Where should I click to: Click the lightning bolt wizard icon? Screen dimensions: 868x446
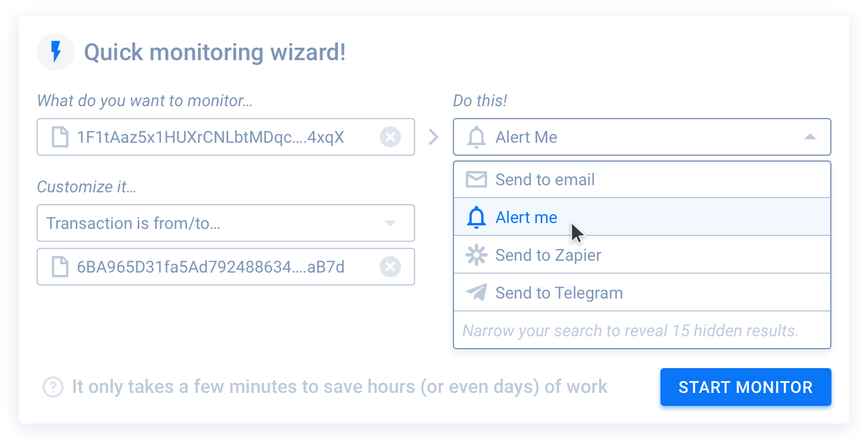coord(55,52)
